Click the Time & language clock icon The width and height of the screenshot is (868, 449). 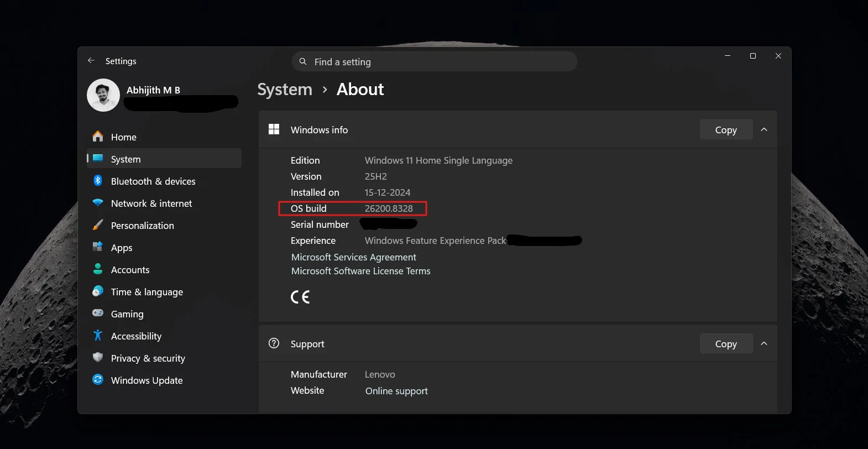point(98,291)
